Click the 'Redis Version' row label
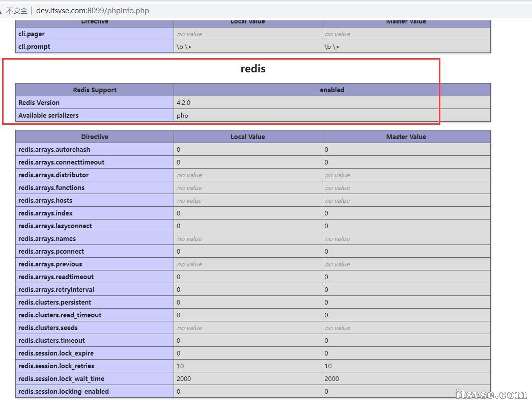Screen dimensions: 532x409 click(x=95, y=102)
